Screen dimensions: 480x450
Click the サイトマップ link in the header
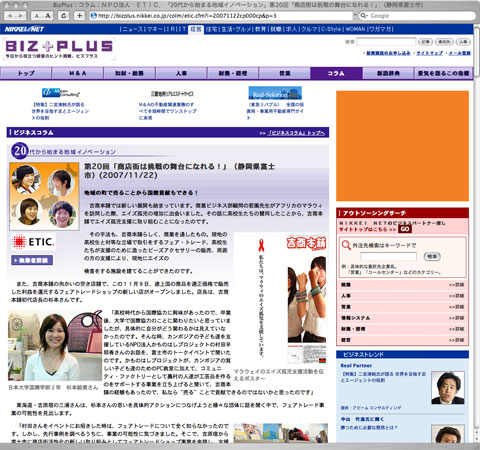click(429, 53)
